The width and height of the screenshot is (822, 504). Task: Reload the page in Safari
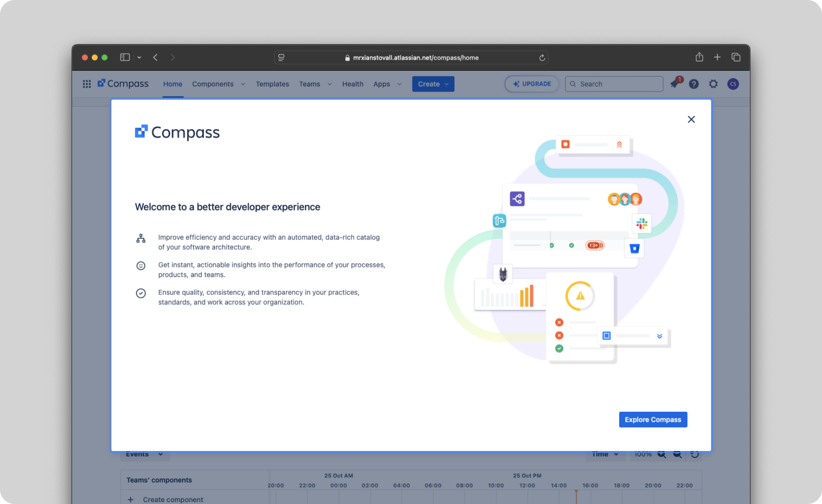[x=542, y=58]
